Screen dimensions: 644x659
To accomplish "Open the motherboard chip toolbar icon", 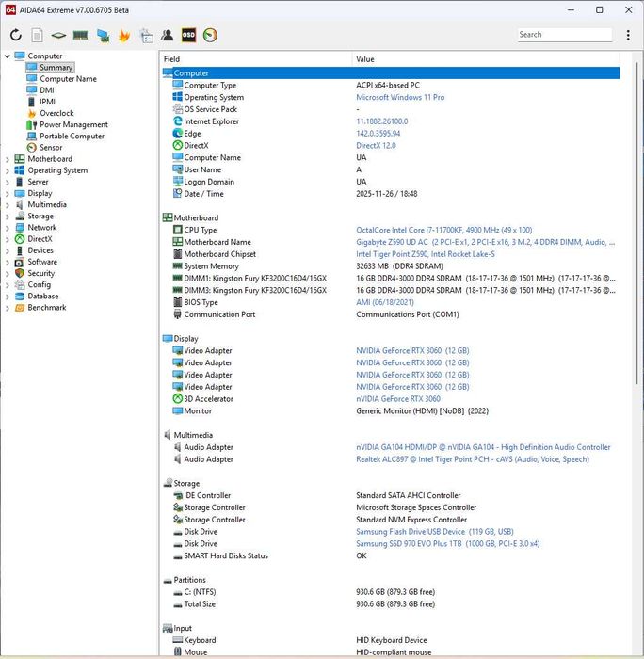I will coord(58,36).
